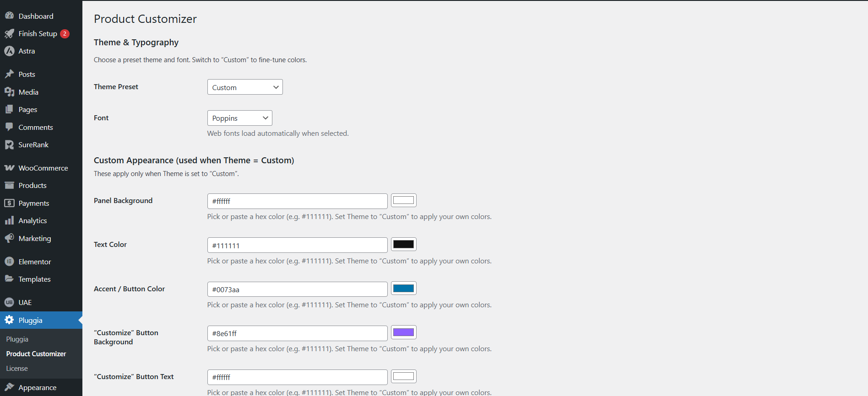
Task: Click the Elementor icon in sidebar
Action: [9, 262]
